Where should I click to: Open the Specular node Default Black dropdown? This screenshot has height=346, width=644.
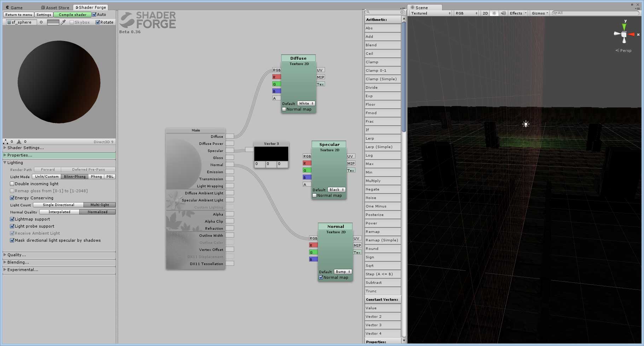(336, 190)
